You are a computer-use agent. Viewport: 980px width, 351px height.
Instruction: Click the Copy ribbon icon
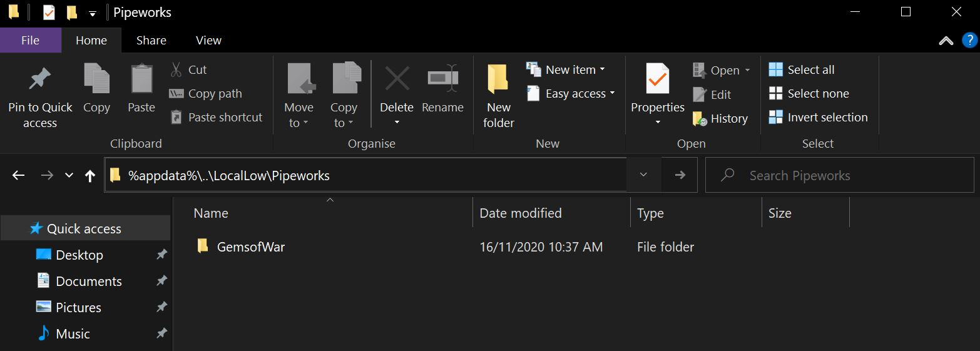96,79
